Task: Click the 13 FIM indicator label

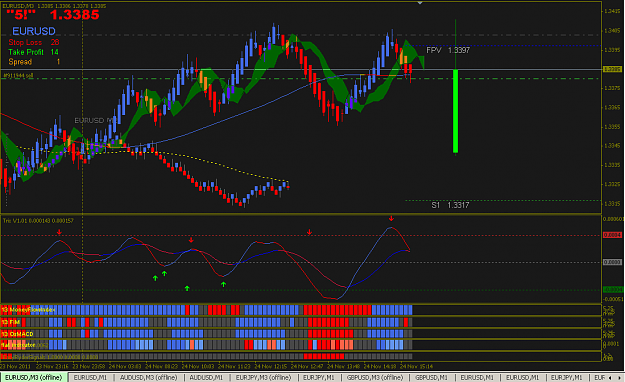Action: (x=11, y=322)
